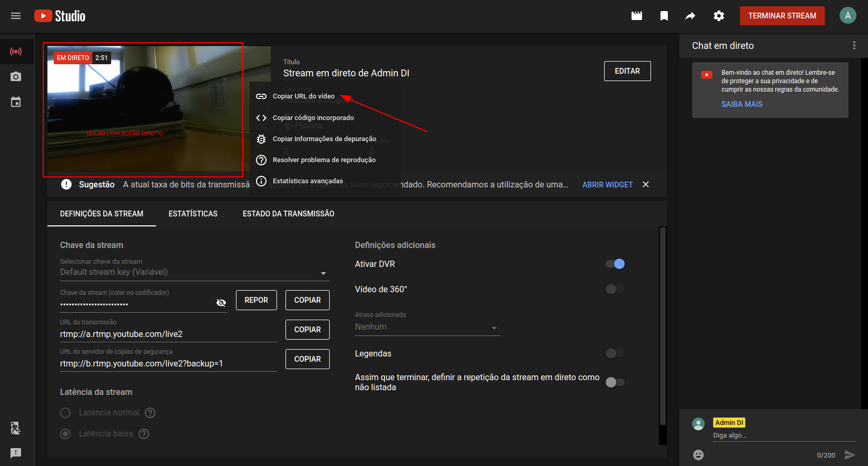Click the debug bug icon
This screenshot has height=466, width=868.
click(x=261, y=139)
